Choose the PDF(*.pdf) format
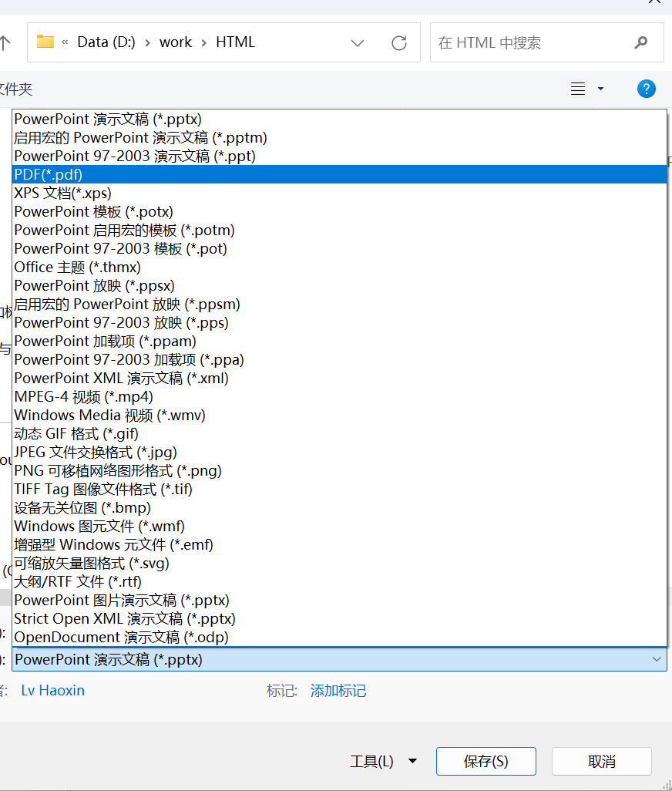Screen dimensions: 672x791 point(339,174)
